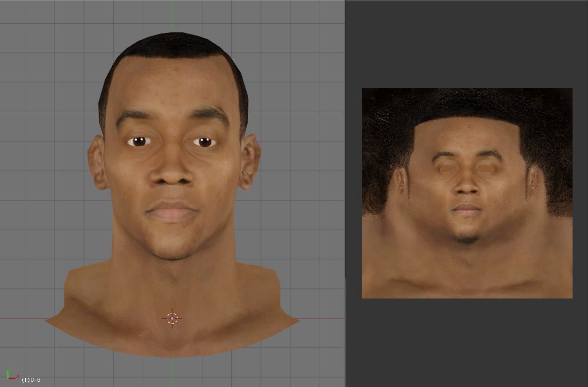Click the divider between 3D viewport and image editor

tap(345, 193)
